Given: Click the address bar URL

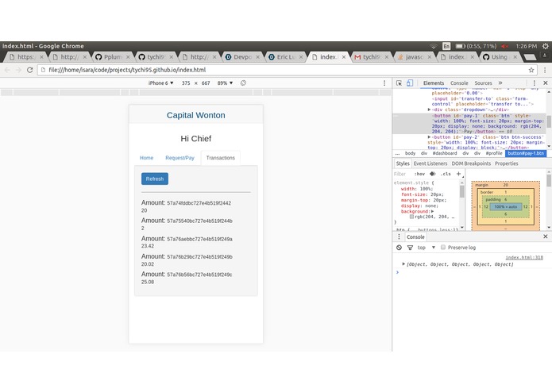Looking at the screenshot, I should 127,70.
